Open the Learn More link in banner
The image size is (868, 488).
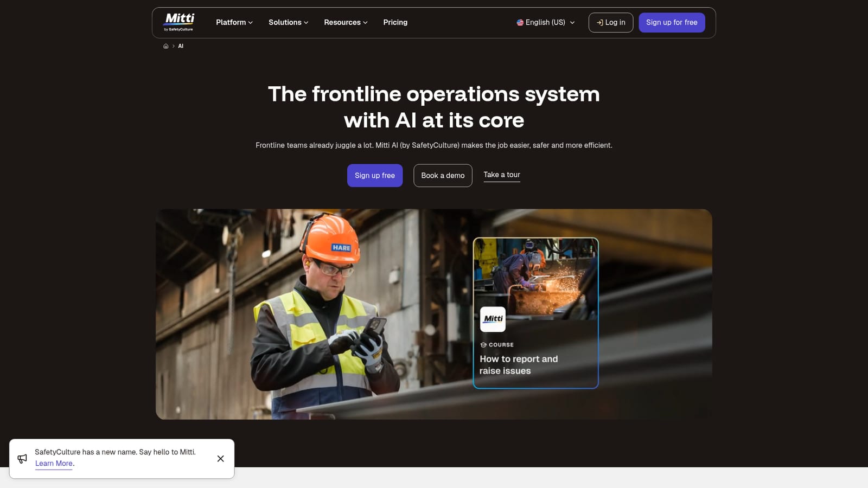(54, 464)
